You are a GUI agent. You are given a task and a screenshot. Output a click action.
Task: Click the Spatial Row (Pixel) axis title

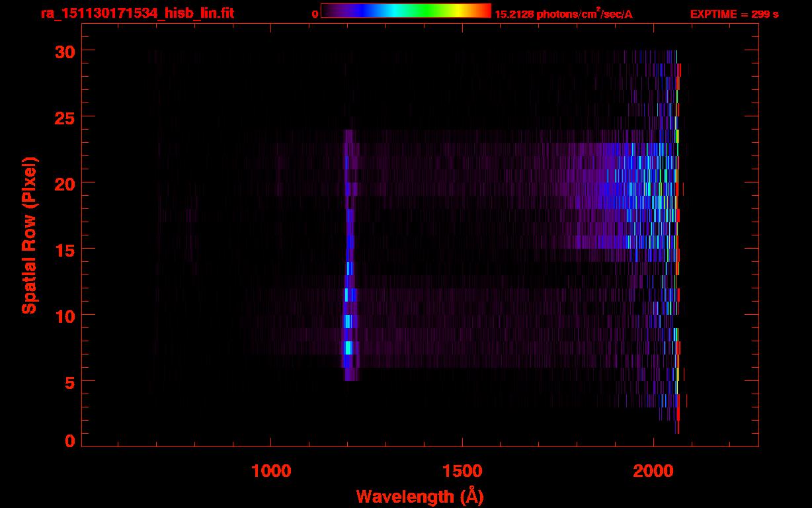29,235
